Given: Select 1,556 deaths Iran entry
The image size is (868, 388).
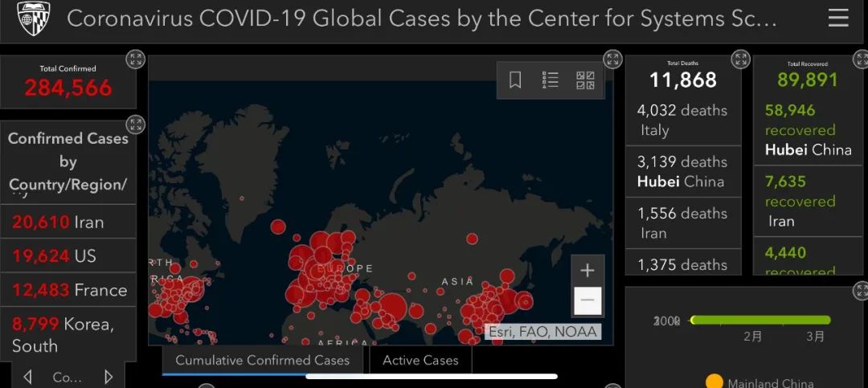Looking at the screenshot, I should pyautogui.click(x=683, y=223).
